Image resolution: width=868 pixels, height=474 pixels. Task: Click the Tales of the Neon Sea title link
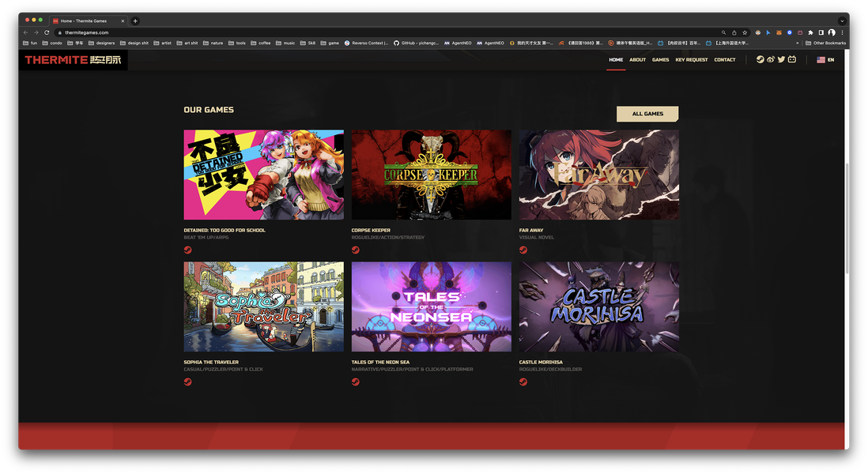380,363
